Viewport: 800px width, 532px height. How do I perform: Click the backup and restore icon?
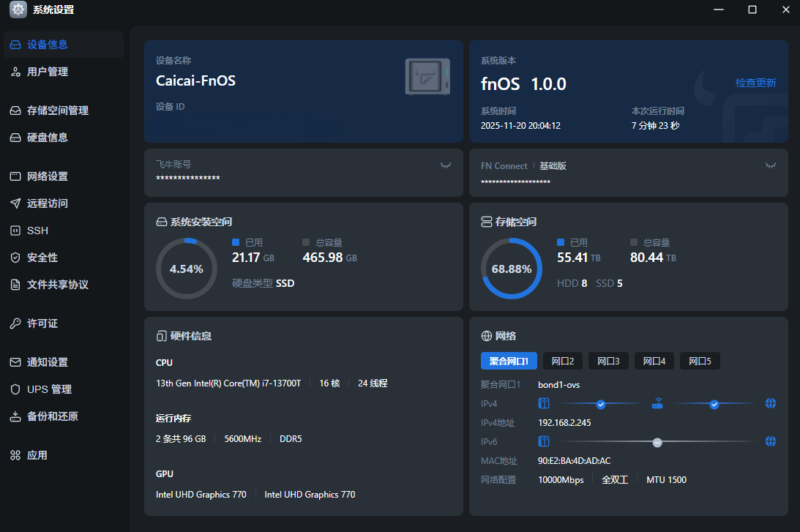coord(15,416)
